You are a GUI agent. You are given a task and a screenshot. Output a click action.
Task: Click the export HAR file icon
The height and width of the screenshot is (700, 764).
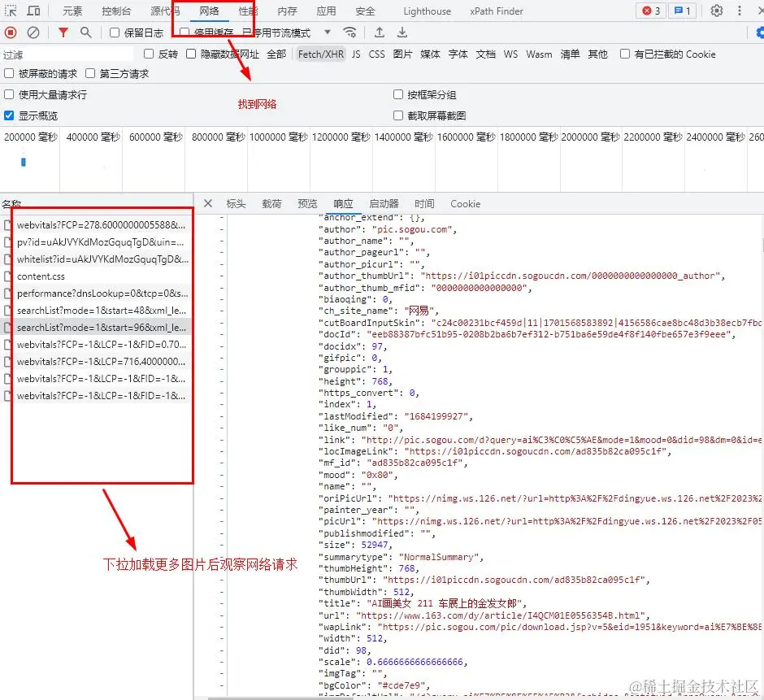click(402, 33)
